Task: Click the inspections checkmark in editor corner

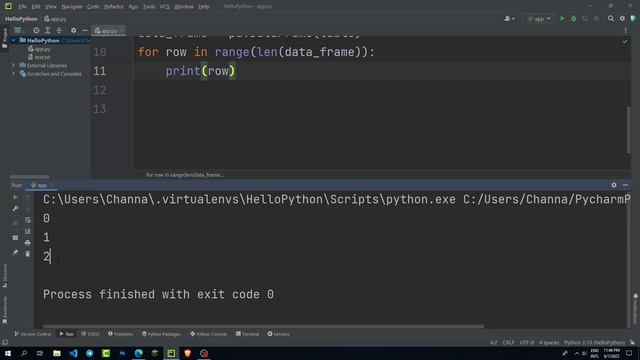Action: click(625, 42)
